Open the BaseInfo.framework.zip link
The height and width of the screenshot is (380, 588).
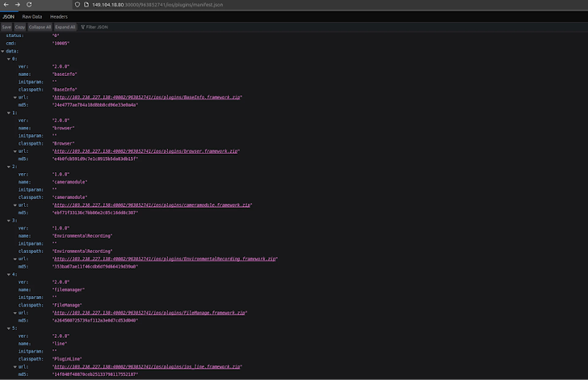[x=147, y=97]
